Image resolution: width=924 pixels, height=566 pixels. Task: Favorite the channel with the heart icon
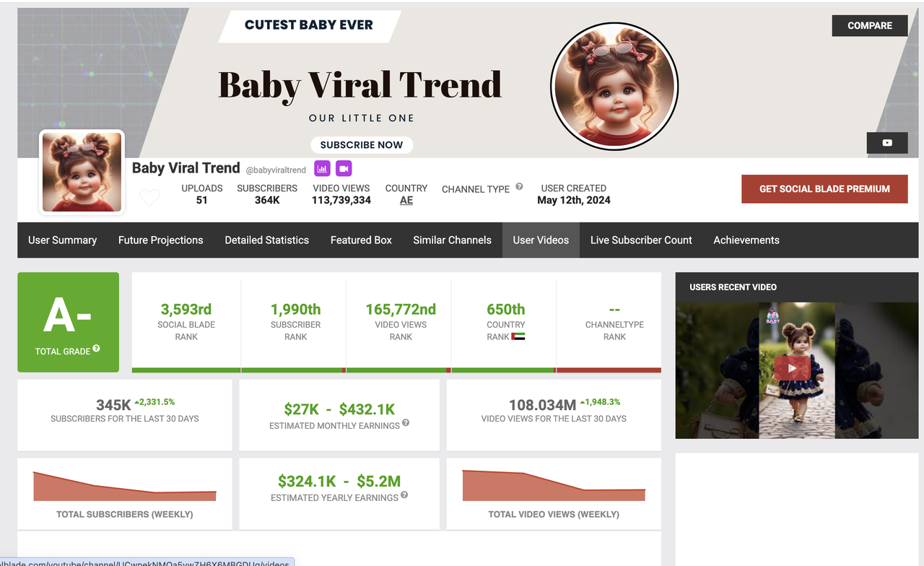tap(149, 197)
